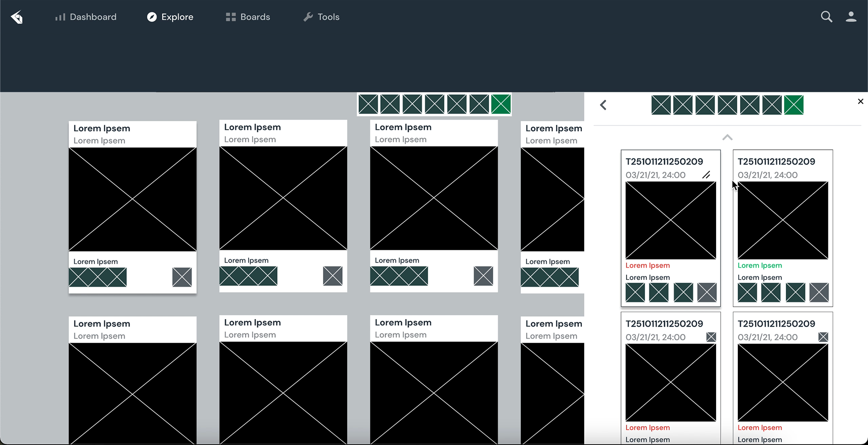This screenshot has width=868, height=445.
Task: Open image of second main card, bottom row
Action: click(283, 393)
